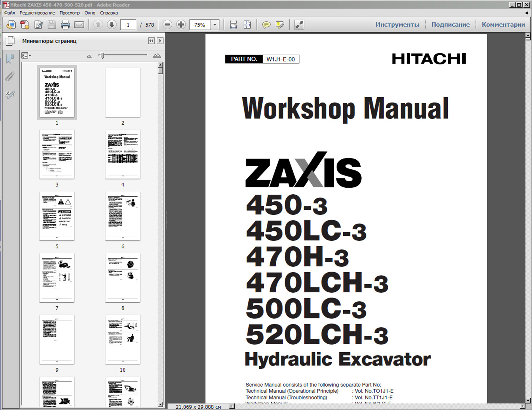
Task: Open the Просмотр menu
Action: click(x=69, y=13)
